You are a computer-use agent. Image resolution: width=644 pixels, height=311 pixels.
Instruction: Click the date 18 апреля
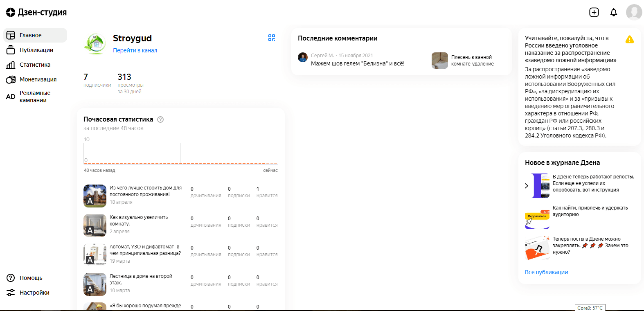click(x=121, y=202)
